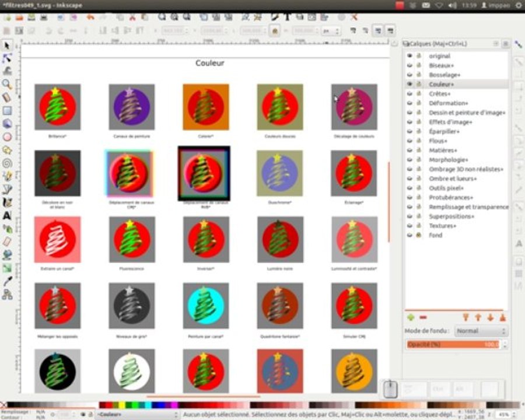Open Mode de fondu Normal dropdown
The height and width of the screenshot is (420, 525).
coord(481,331)
